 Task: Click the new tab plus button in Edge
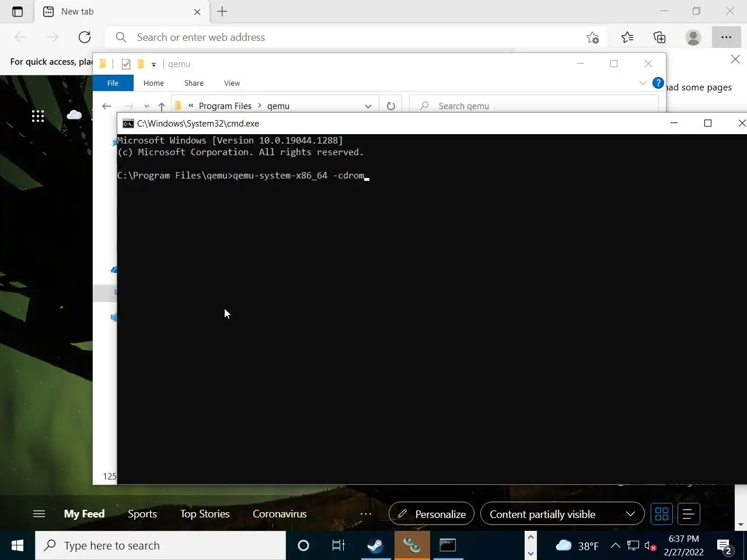click(x=222, y=11)
